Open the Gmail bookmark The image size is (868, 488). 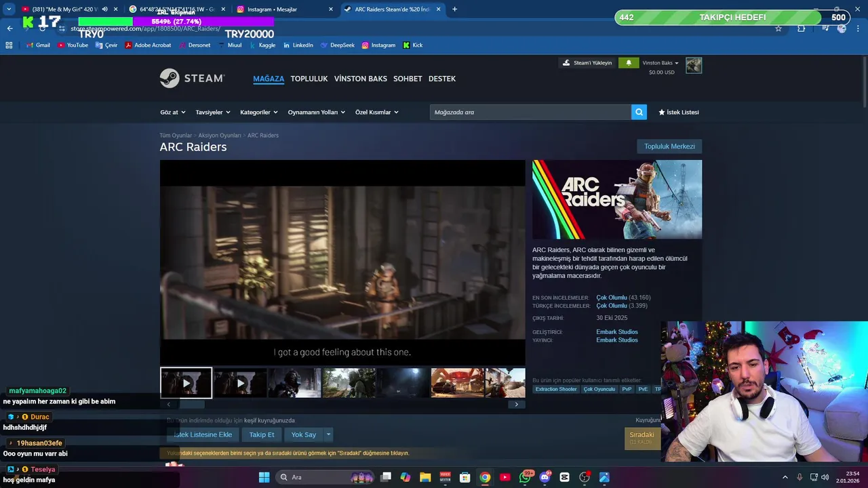coord(38,45)
